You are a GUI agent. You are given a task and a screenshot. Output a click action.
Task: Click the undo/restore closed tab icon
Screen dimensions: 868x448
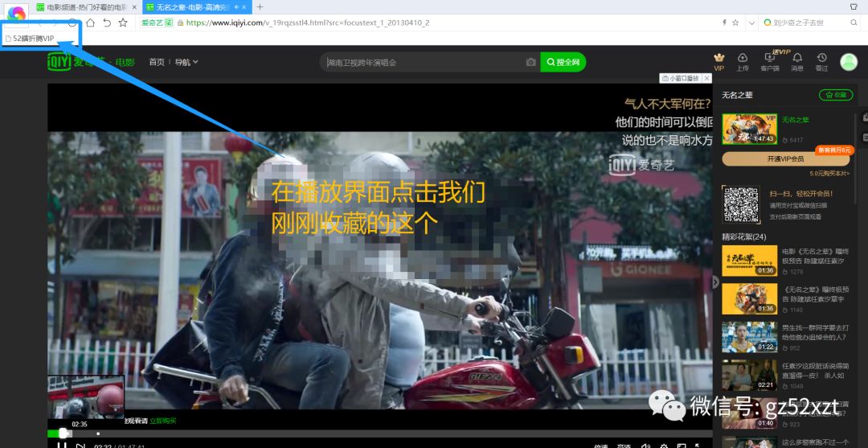click(107, 23)
